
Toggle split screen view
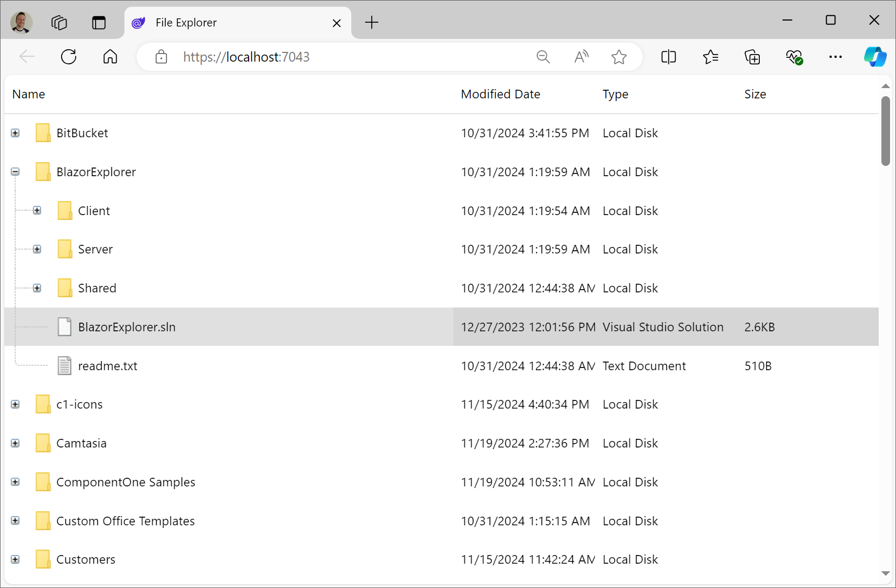(x=668, y=57)
